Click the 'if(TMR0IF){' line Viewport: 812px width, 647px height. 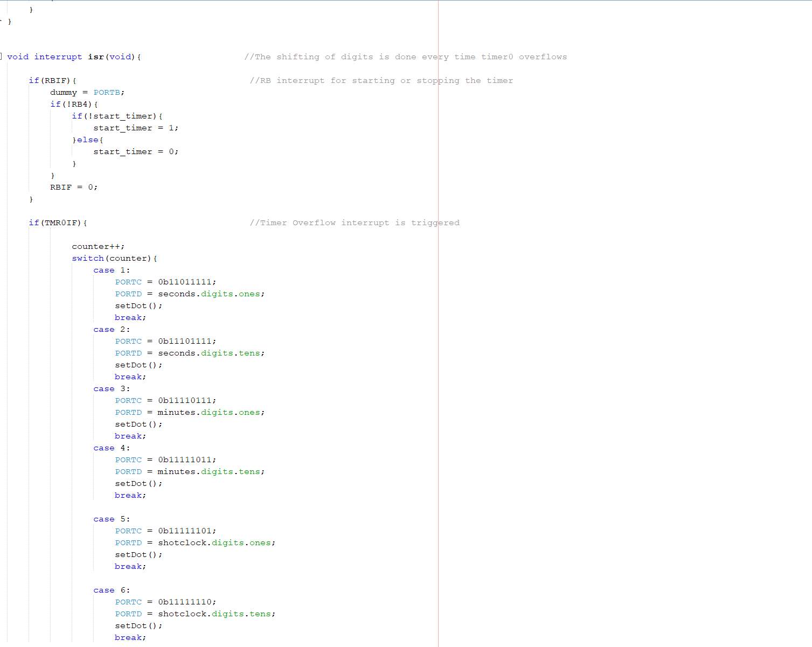pyautogui.click(x=58, y=222)
